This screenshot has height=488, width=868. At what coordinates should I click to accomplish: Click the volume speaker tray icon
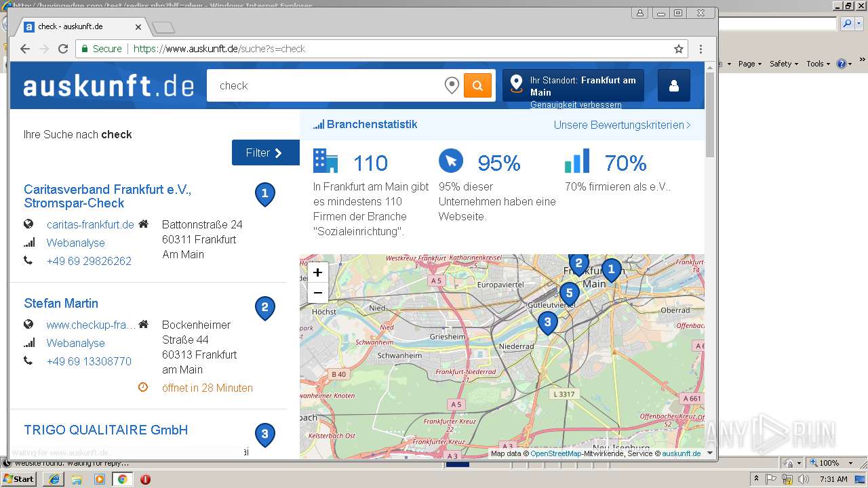click(802, 479)
